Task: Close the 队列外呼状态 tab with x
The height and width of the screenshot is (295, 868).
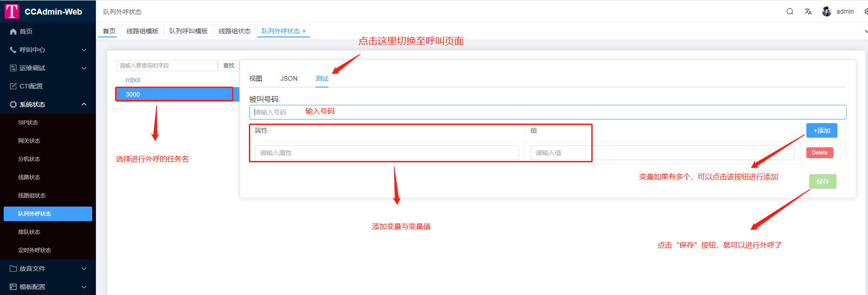Action: pyautogui.click(x=304, y=31)
